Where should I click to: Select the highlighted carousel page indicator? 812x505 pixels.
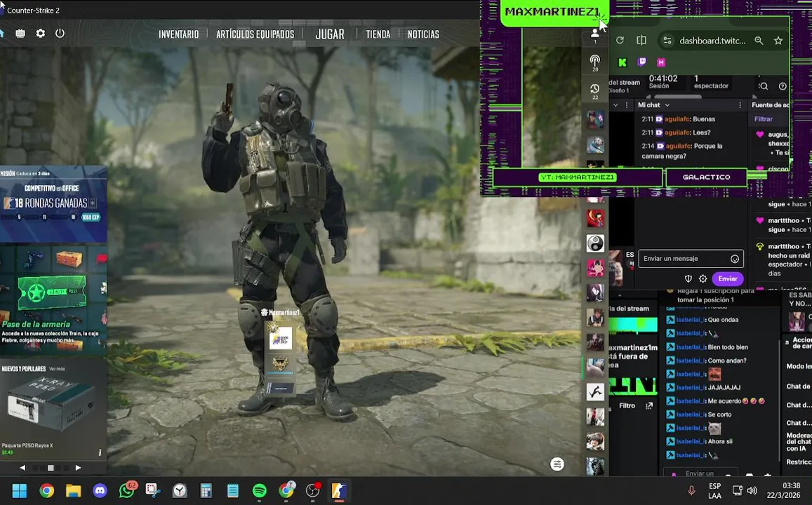point(51,468)
